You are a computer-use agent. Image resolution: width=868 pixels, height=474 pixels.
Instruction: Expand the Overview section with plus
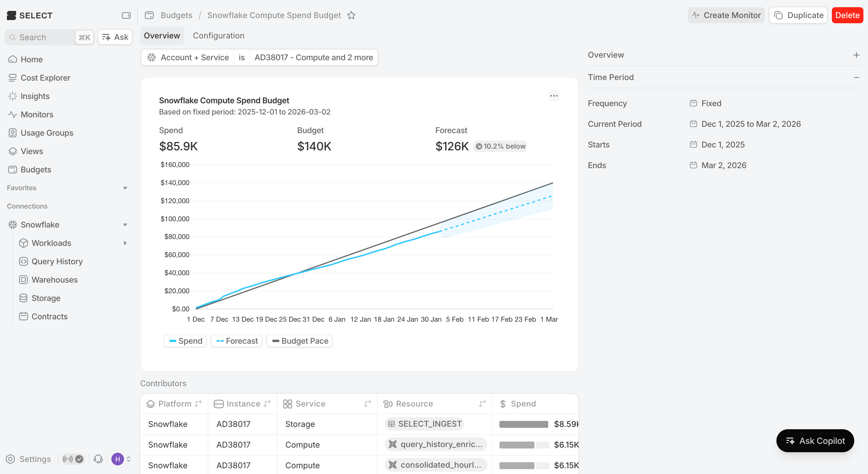click(856, 55)
